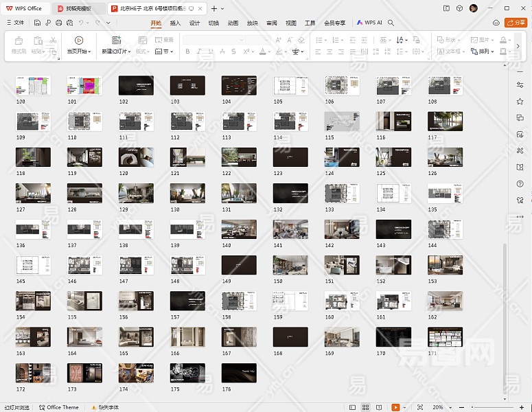Viewport: 532px width, 412px height.
Task: Click the search magnifier icon
Action: point(391,23)
